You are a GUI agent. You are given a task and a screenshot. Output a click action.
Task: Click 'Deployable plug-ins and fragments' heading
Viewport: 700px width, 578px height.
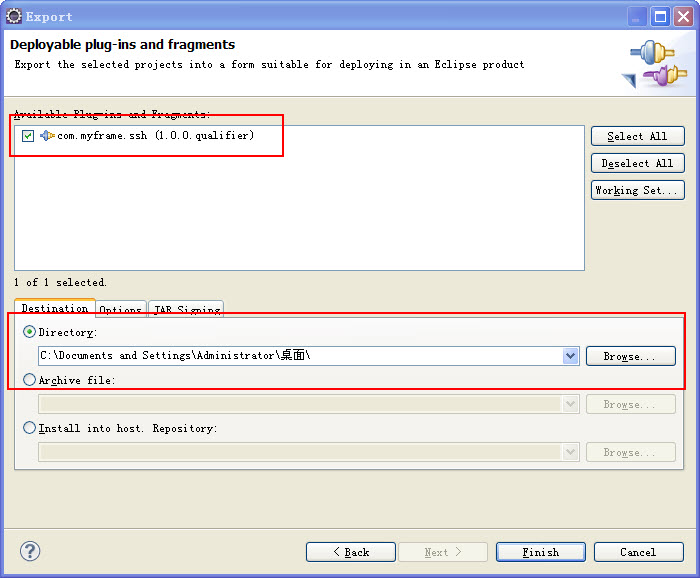[122, 45]
